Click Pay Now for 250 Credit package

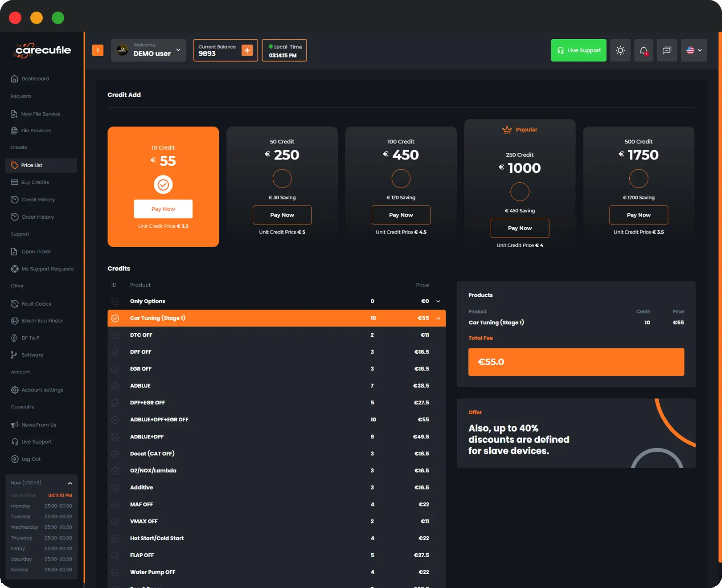pyautogui.click(x=520, y=228)
